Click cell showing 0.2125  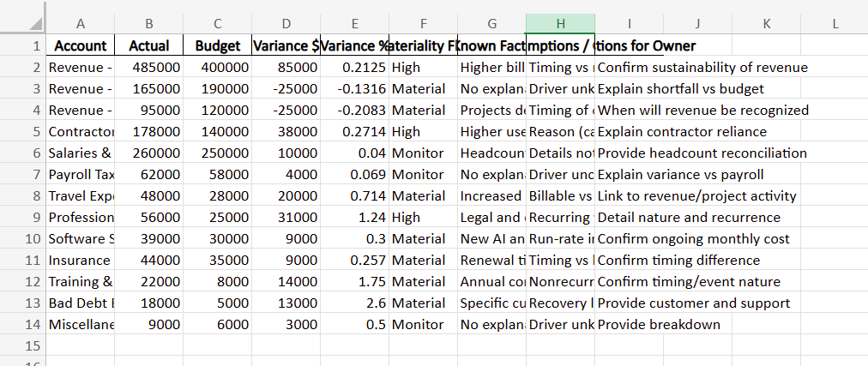tap(355, 68)
